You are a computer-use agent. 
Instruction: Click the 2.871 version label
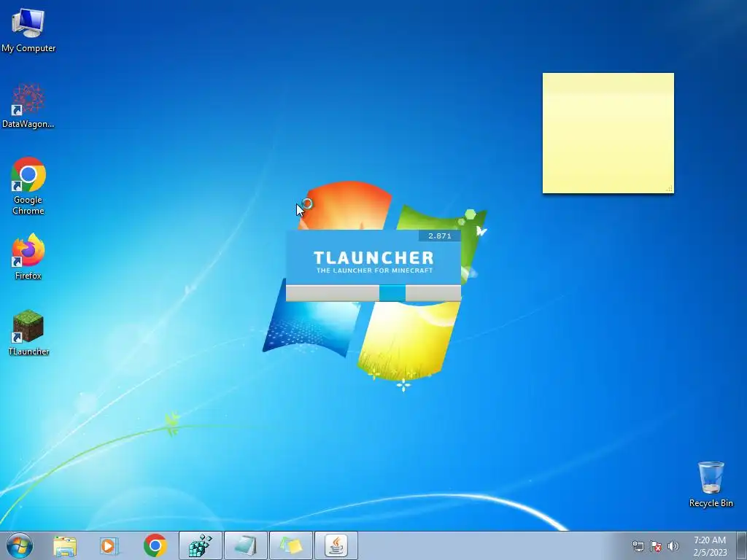point(439,236)
